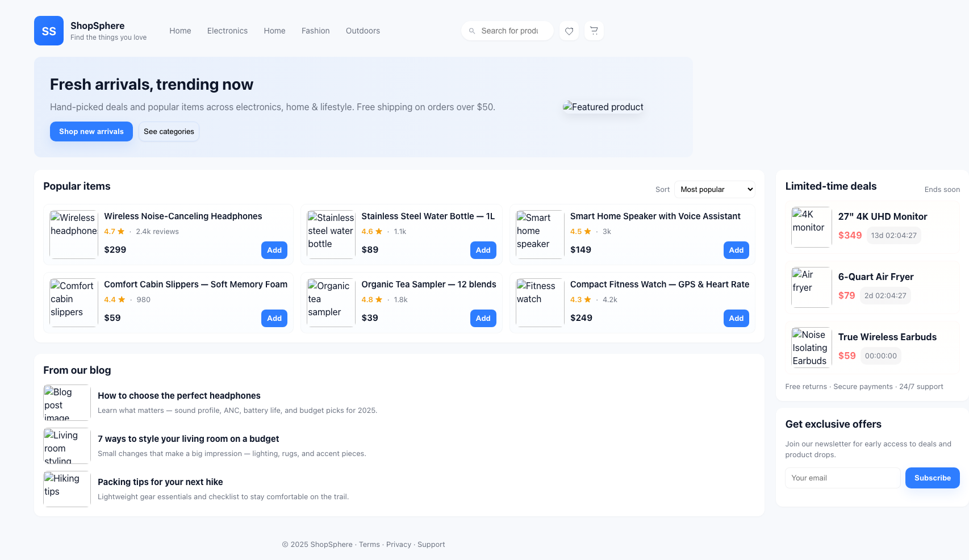Open the Most popular sort dropdown

(x=714, y=189)
